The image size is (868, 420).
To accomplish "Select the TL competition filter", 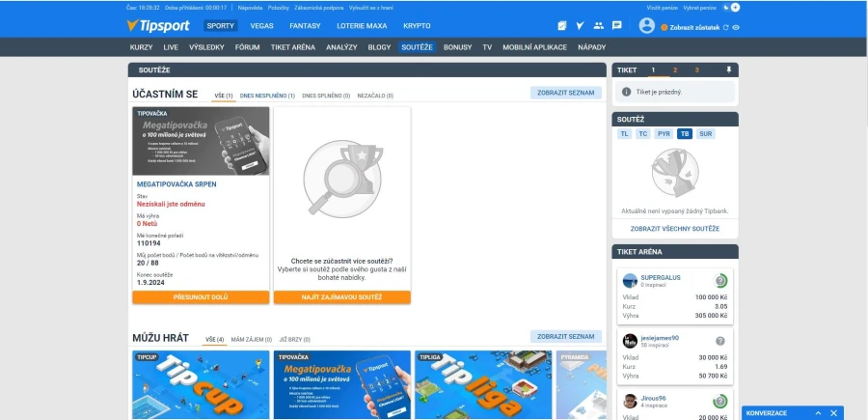I will tap(624, 133).
